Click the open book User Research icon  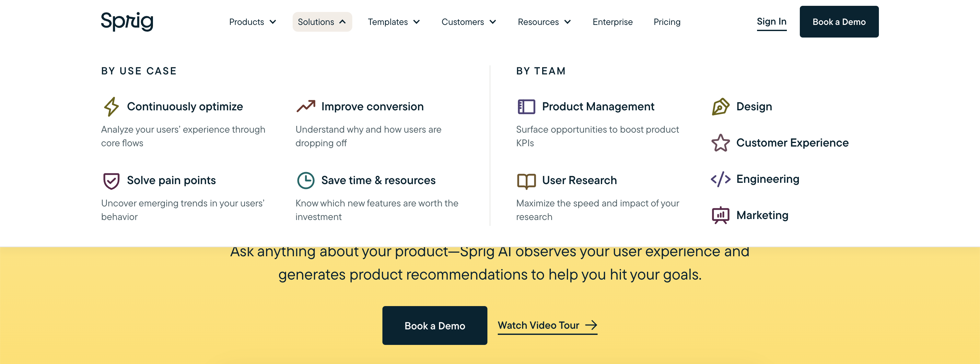pyautogui.click(x=526, y=181)
